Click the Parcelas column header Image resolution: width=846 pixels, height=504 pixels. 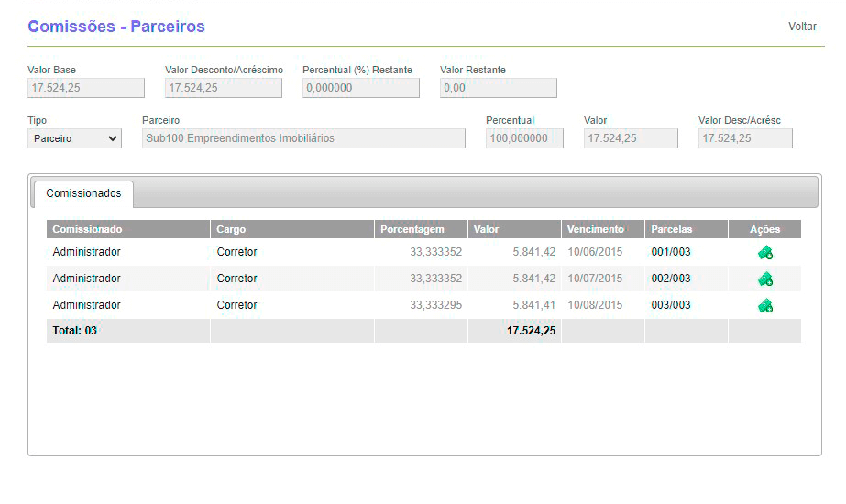coord(672,229)
